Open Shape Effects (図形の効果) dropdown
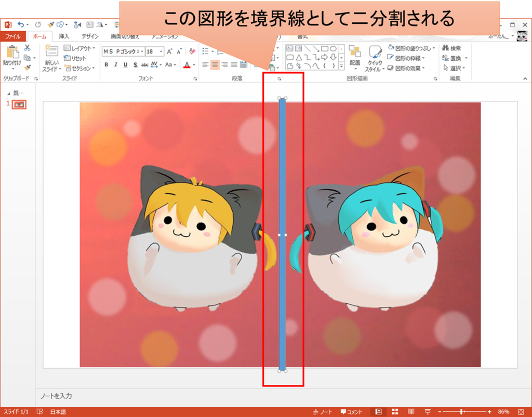The width and height of the screenshot is (532, 417). tap(406, 68)
